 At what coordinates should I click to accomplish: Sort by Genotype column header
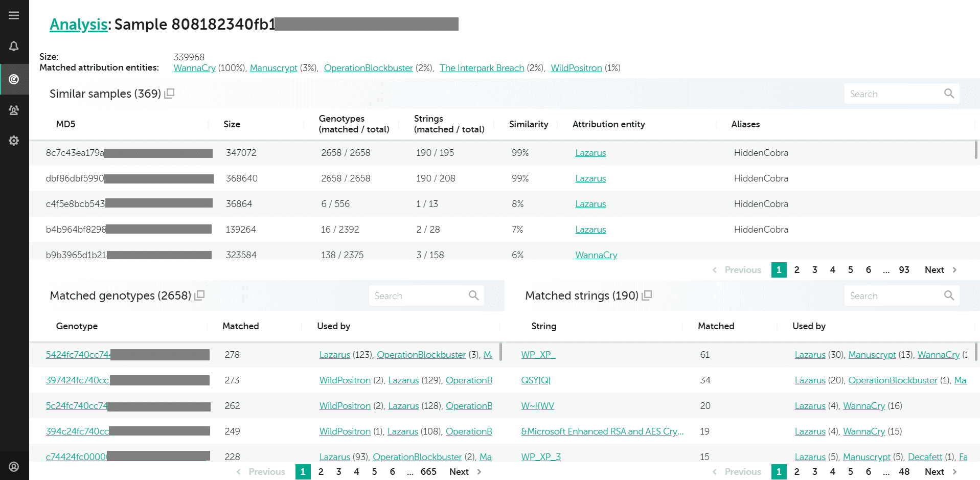coord(77,326)
